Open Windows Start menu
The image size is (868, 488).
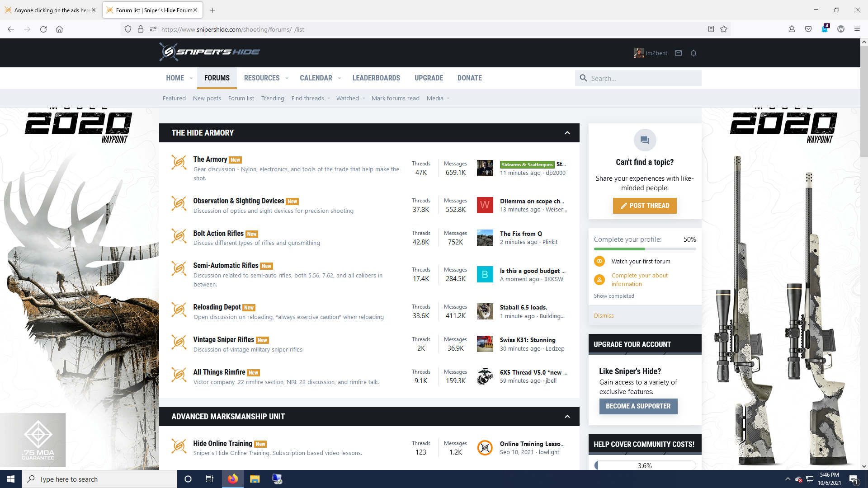tap(11, 479)
